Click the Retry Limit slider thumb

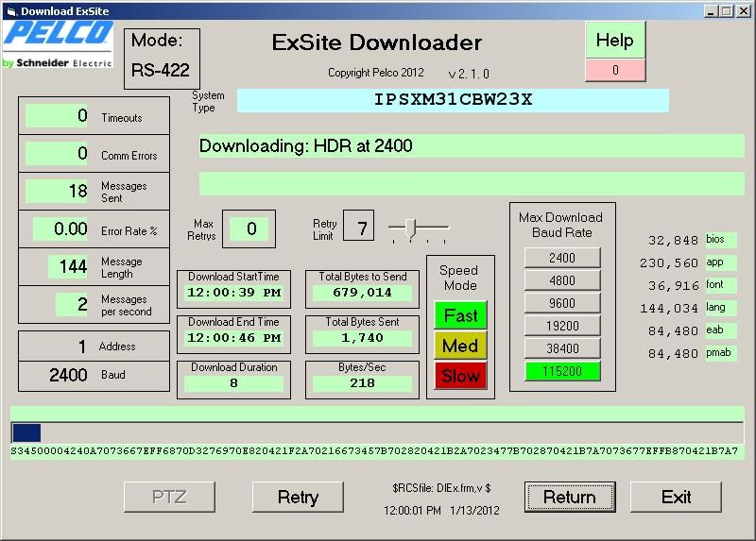point(410,228)
